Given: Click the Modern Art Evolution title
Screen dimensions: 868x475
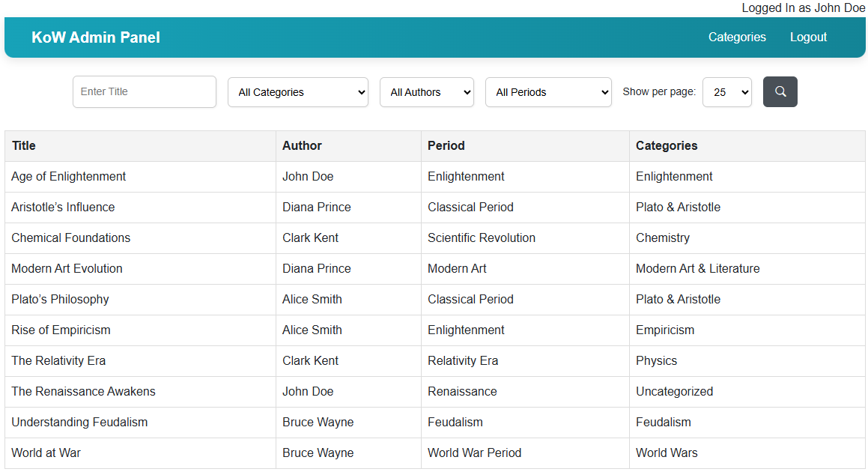Looking at the screenshot, I should pos(67,268).
